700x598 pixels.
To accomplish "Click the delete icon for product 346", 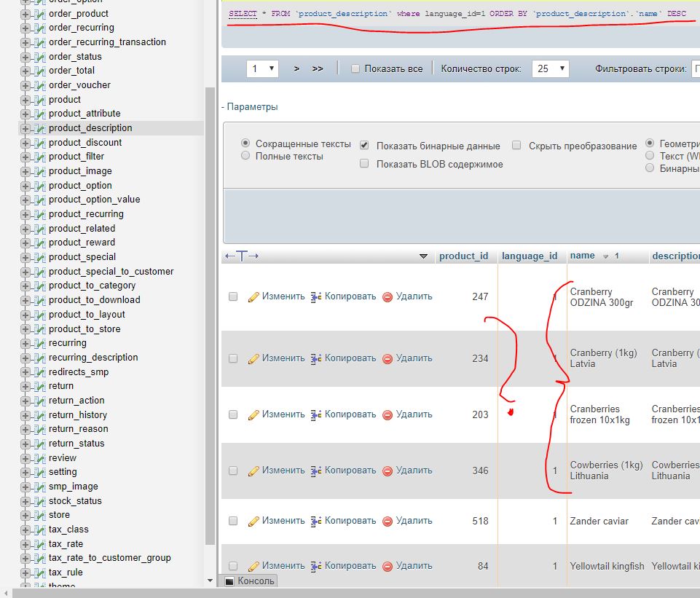I will pyautogui.click(x=388, y=471).
